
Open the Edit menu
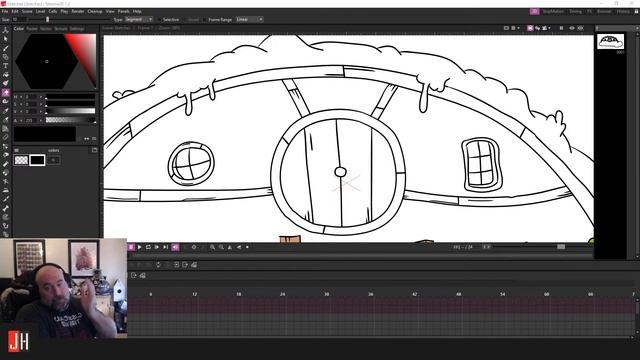(15, 11)
